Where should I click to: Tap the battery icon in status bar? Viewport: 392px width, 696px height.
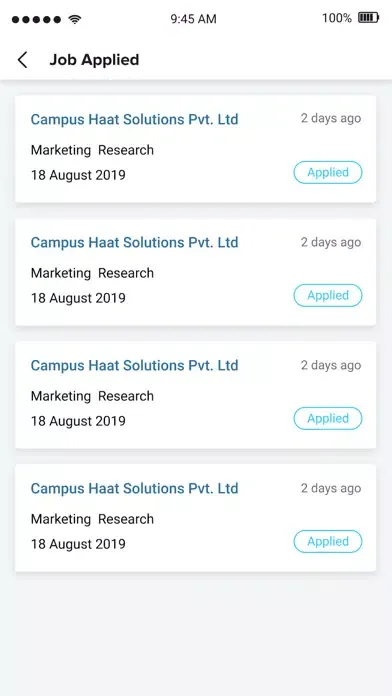tap(368, 18)
